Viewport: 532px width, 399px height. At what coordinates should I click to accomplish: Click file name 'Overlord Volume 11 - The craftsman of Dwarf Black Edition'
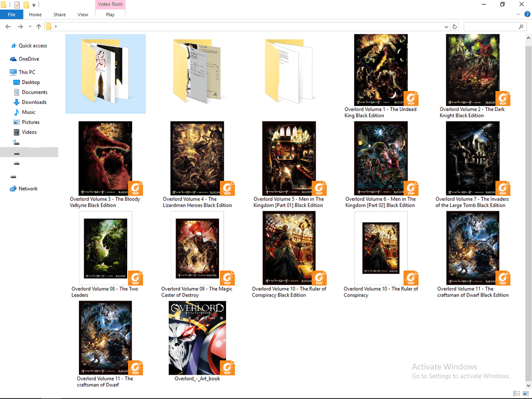point(473,292)
